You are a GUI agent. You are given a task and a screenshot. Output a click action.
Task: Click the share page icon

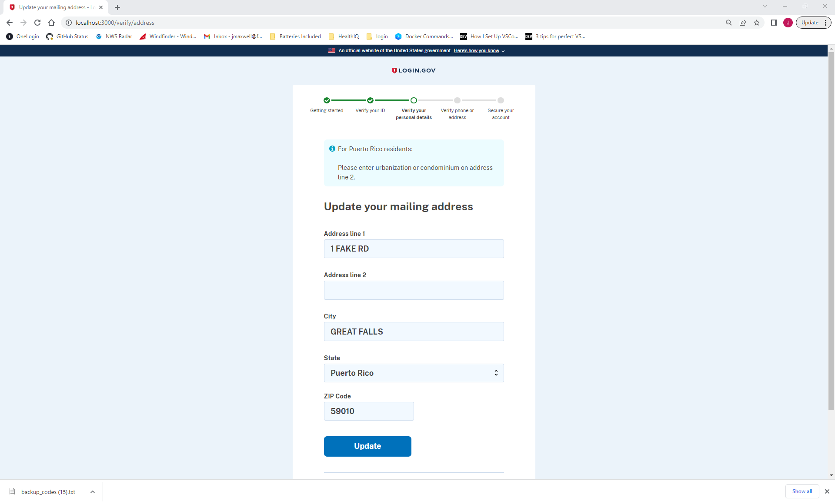[x=743, y=23]
